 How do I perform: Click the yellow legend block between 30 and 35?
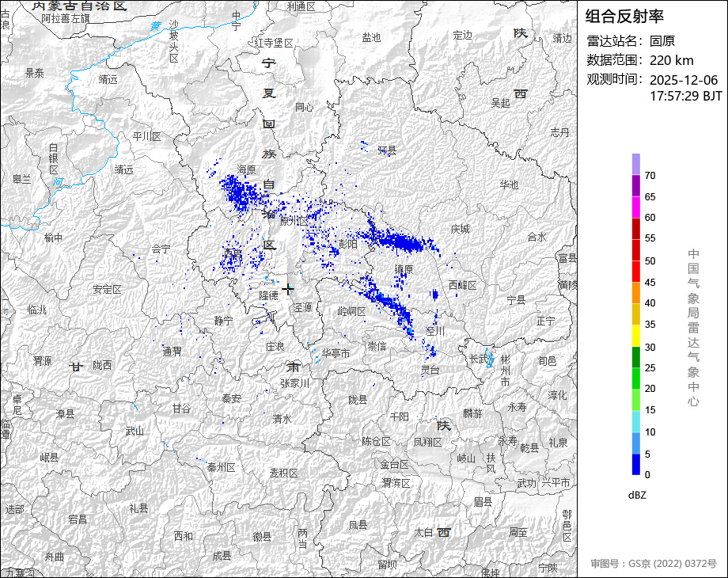coord(636,336)
